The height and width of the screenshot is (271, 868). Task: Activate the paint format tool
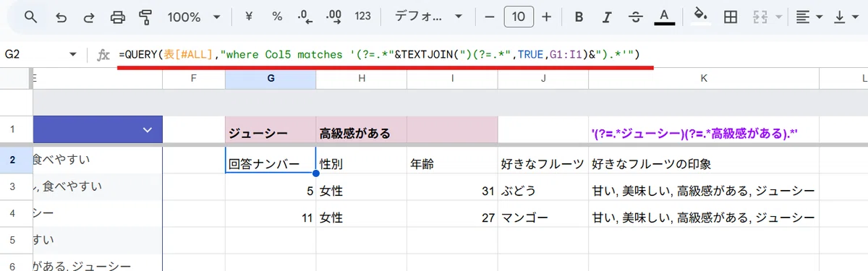[145, 17]
